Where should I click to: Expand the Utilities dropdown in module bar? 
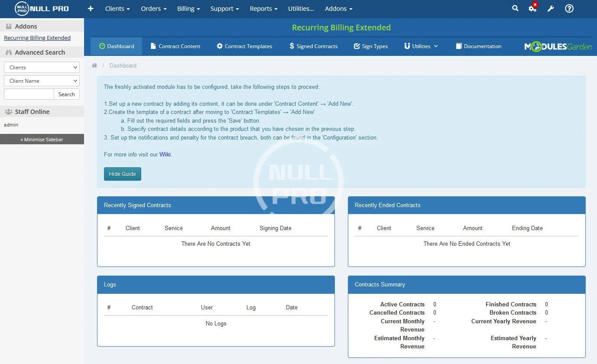(x=421, y=46)
